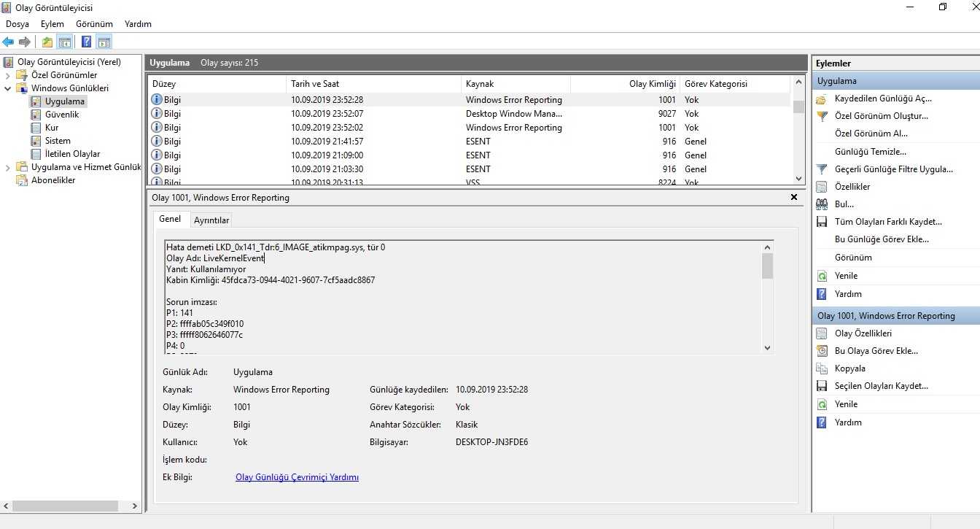Click the Özel Görünüm Oluştur funnel icon
The height and width of the screenshot is (529, 980).
coord(822,116)
